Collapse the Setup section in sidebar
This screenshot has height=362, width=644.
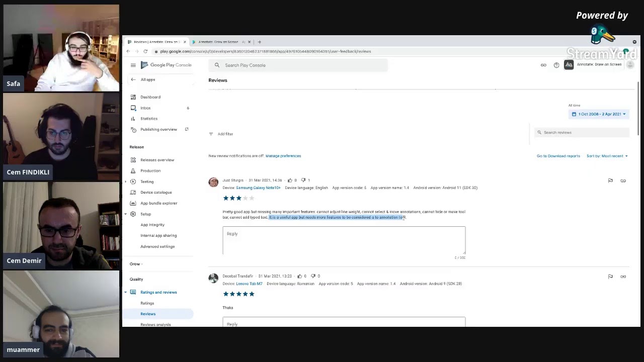tap(126, 214)
